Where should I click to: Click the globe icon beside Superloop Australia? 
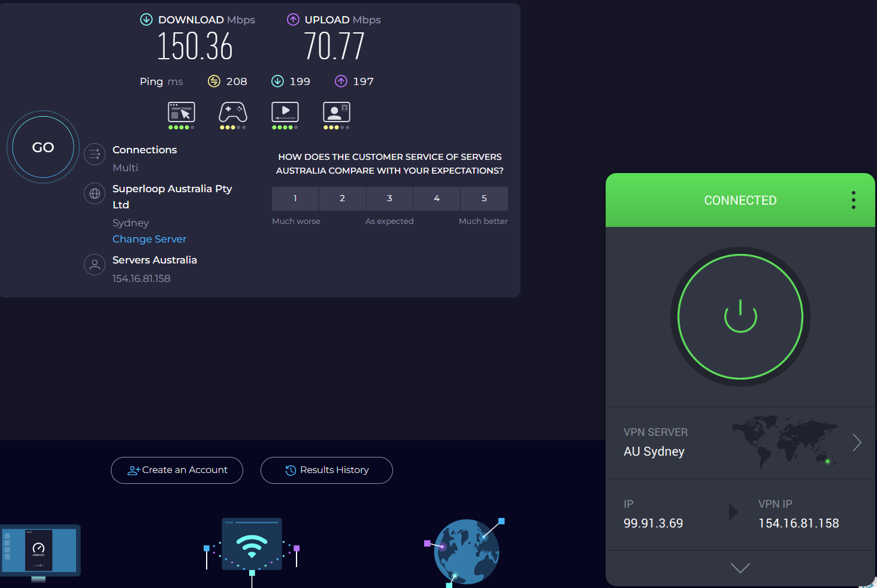pyautogui.click(x=95, y=193)
